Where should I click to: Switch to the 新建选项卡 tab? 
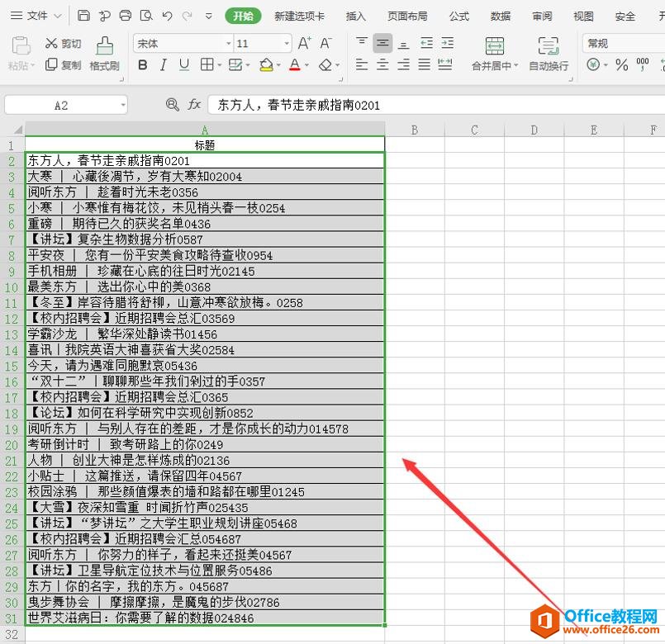(299, 17)
